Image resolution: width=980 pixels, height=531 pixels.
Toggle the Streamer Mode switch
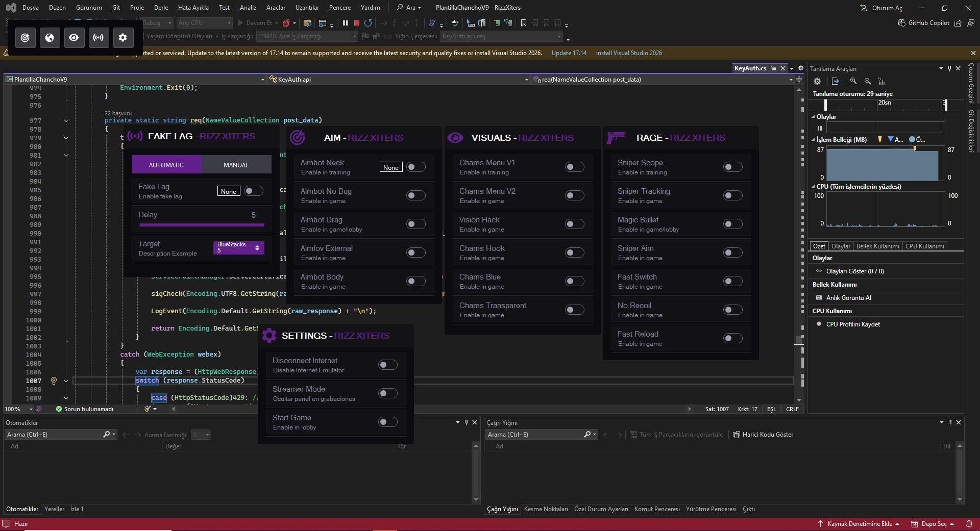[388, 393]
